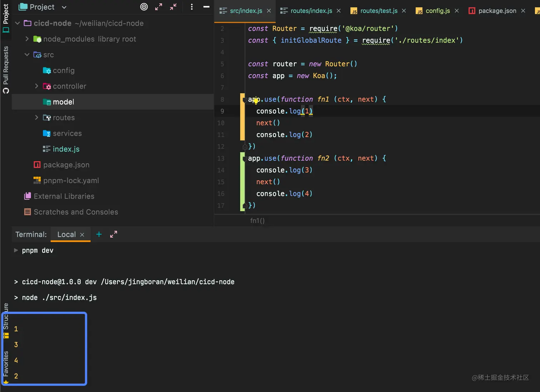Fold the fn2 function at line 13
The height and width of the screenshot is (392, 540).
tap(245, 158)
